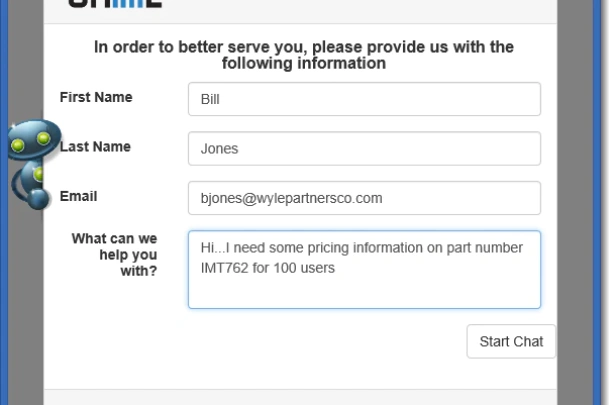
Task: Start the chat session
Action: point(511,341)
